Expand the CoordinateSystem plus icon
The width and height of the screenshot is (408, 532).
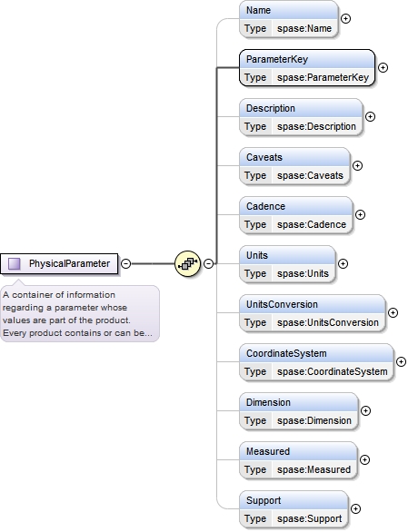click(x=402, y=361)
